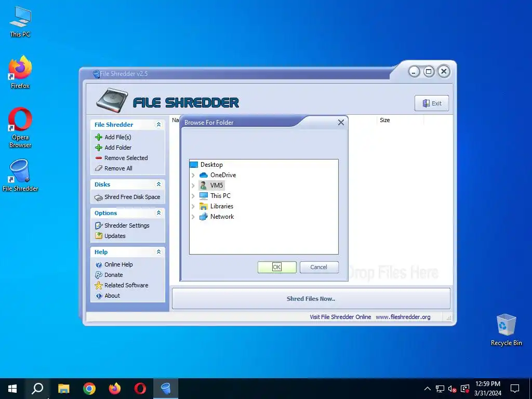
Task: Select Libraries label in the folder tree
Action: coord(221,206)
